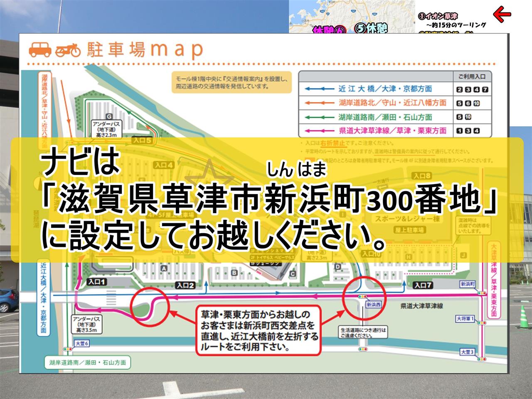532x399 pixels.
Task: Click the '新浜町' intersection label
Action: tap(467, 285)
